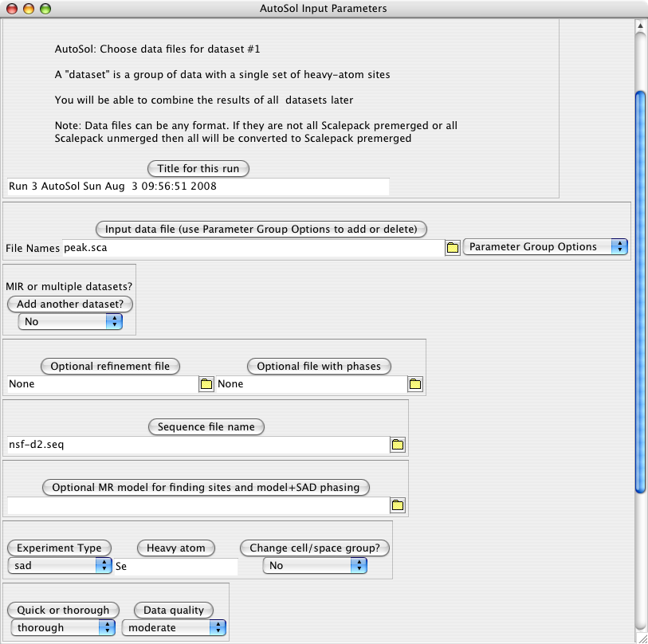
Task: Click the 'Title for this run' button
Action: [x=198, y=169]
